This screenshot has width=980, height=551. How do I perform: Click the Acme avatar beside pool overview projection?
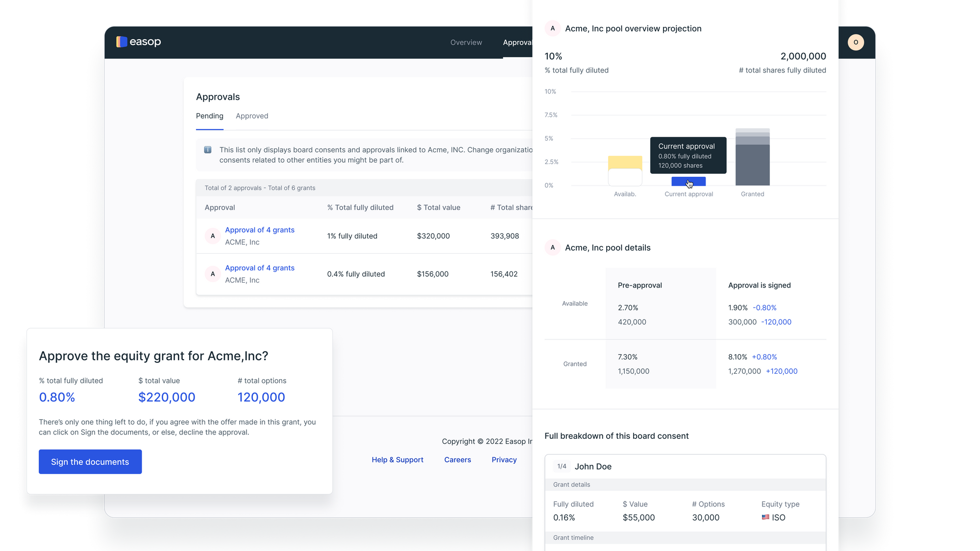click(x=553, y=28)
